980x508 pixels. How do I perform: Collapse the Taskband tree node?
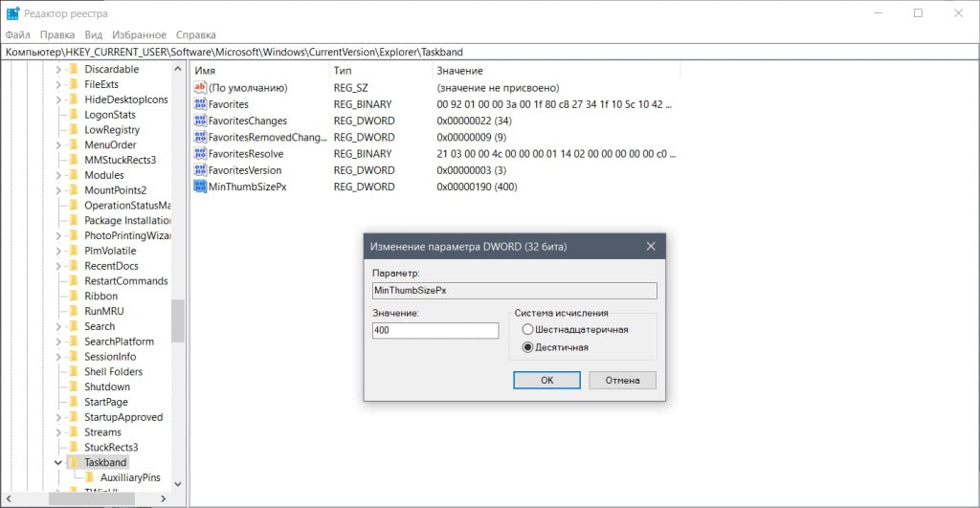coord(58,462)
